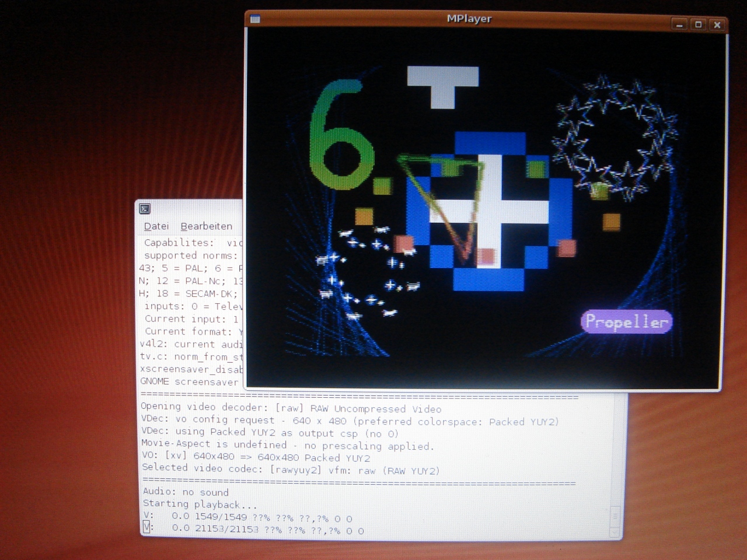
Task: Click the MPlayer title bar text
Action: coord(469,19)
